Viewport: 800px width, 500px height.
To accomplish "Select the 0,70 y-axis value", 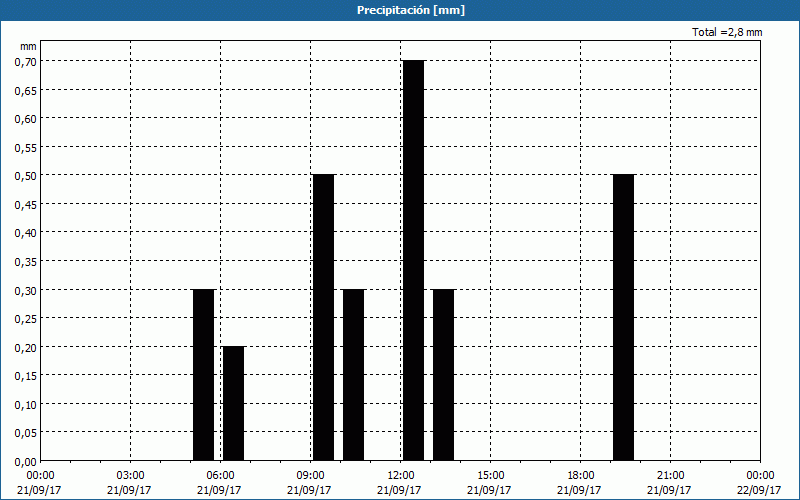I will 26,62.
